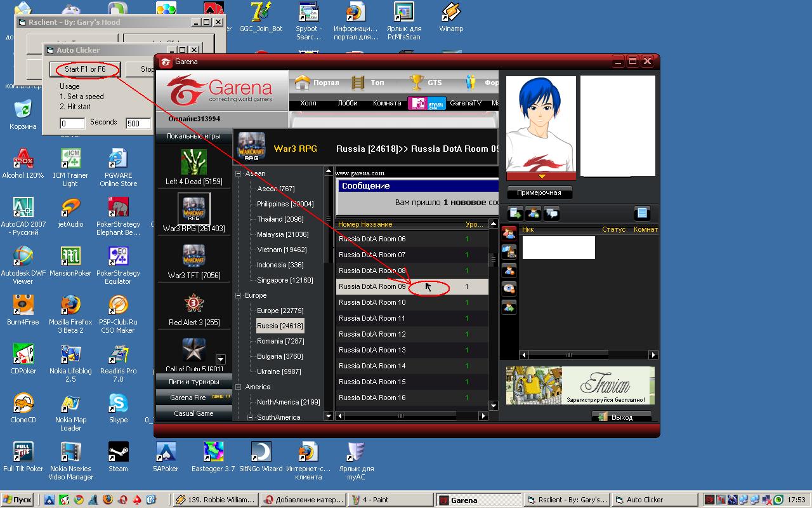Open Skype desktop icon
812x508 pixels.
click(118, 408)
